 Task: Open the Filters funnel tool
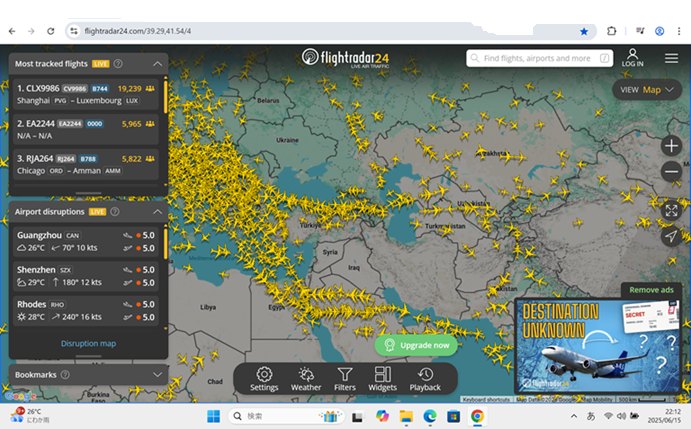click(x=345, y=379)
